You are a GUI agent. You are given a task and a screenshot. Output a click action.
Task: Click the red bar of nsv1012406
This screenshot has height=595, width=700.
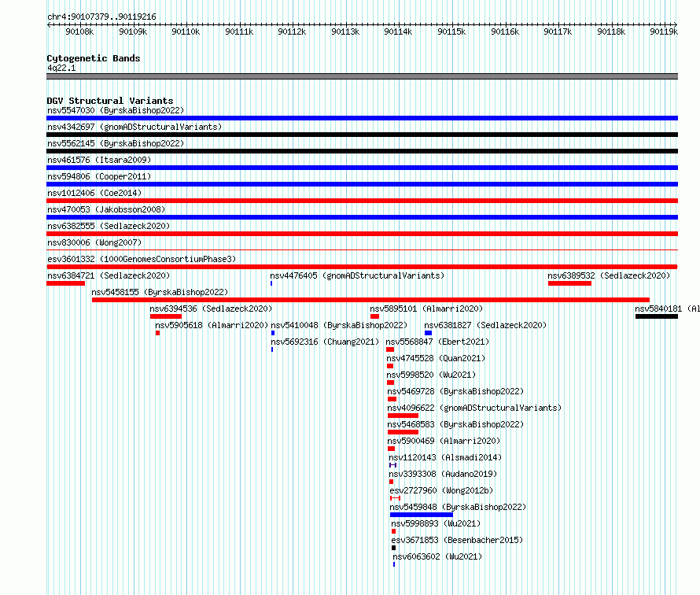362,201
